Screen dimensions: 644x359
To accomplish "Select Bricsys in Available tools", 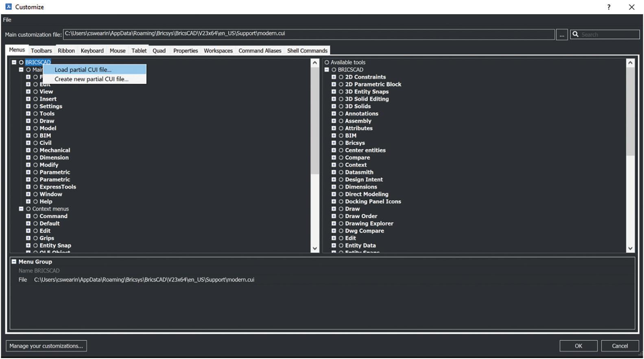I will 355,143.
